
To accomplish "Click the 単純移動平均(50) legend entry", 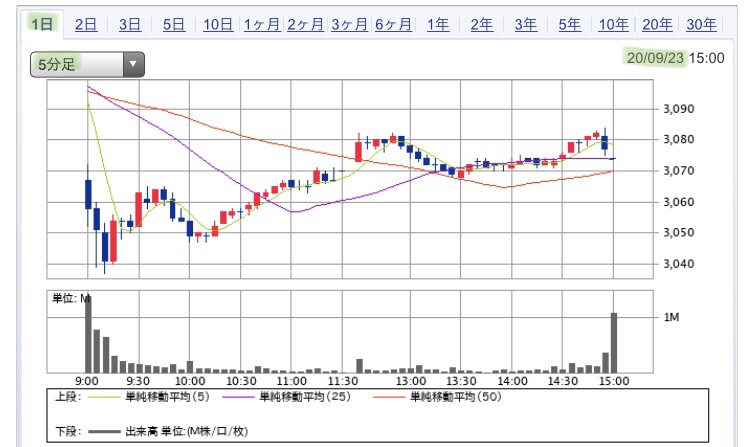I will 456,396.
